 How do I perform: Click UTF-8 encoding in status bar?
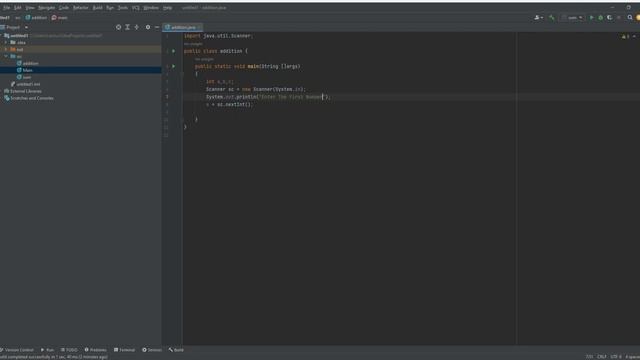[x=616, y=357]
